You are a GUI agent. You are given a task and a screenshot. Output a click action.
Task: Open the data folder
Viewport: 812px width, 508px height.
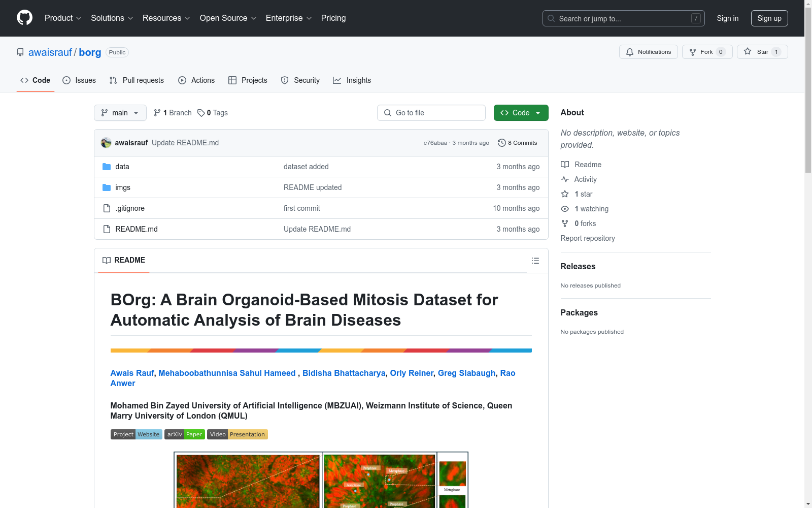(122, 167)
